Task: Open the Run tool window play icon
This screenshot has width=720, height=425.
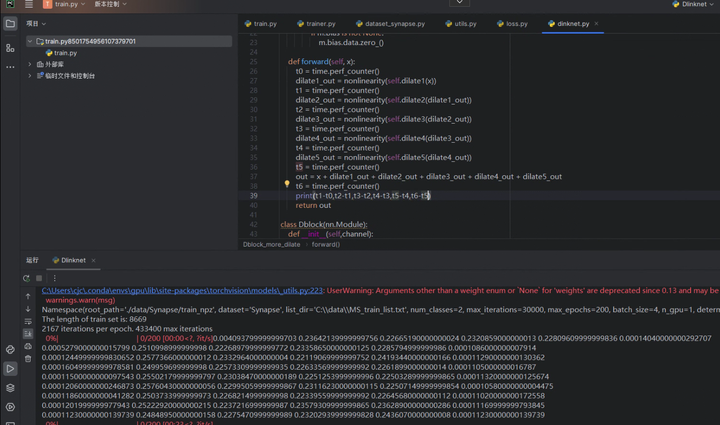Action: (10, 369)
